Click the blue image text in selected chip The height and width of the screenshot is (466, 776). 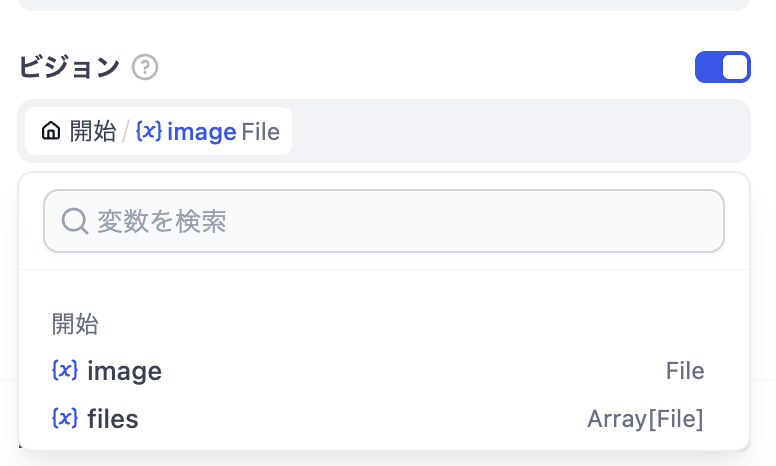pos(202,131)
